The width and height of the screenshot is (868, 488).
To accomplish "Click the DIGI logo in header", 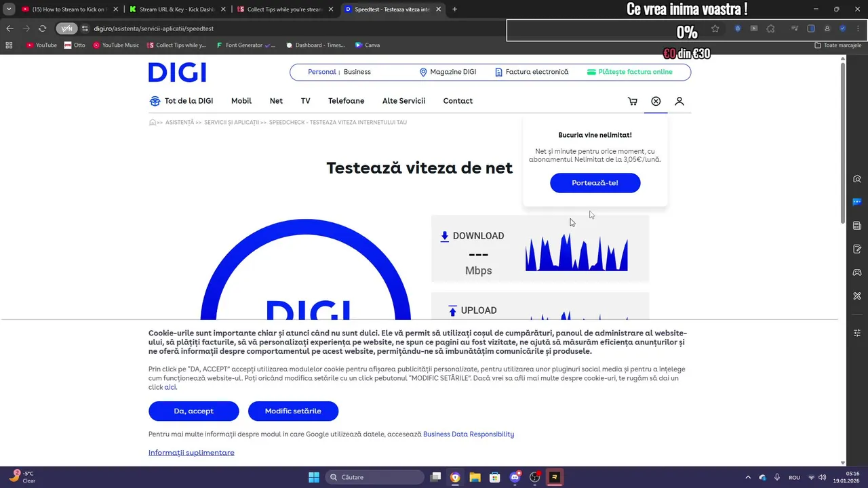I will 177,73.
